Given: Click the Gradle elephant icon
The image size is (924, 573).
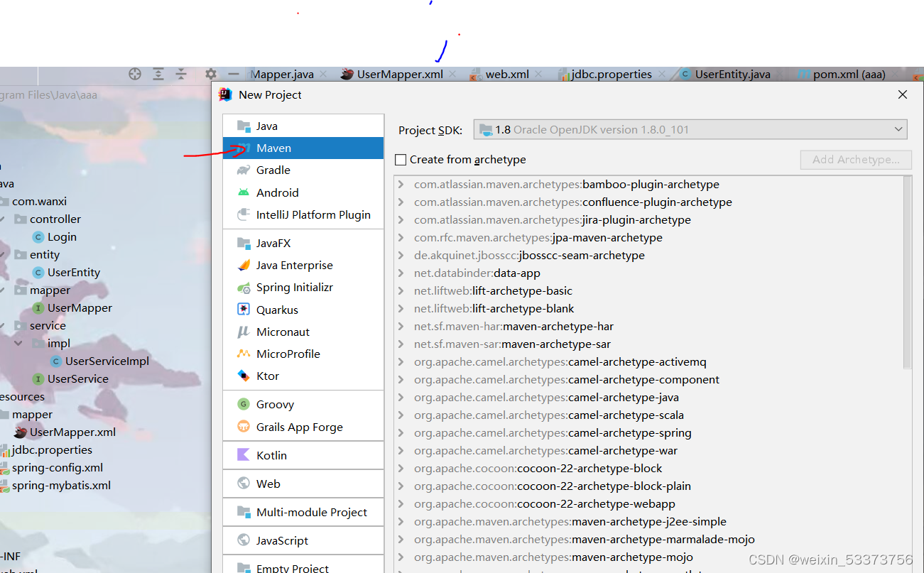Looking at the screenshot, I should click(x=244, y=170).
